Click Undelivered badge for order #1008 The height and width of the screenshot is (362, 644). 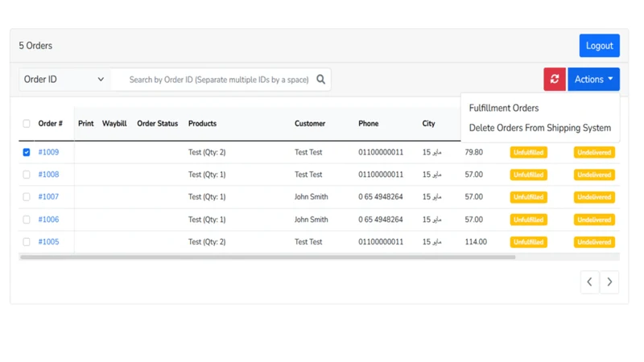point(594,175)
